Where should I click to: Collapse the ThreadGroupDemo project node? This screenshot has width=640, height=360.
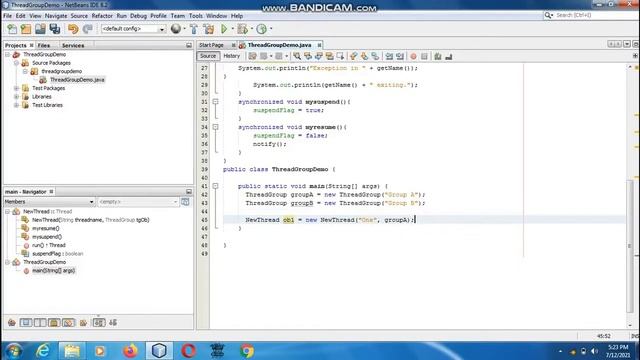click(x=7, y=54)
